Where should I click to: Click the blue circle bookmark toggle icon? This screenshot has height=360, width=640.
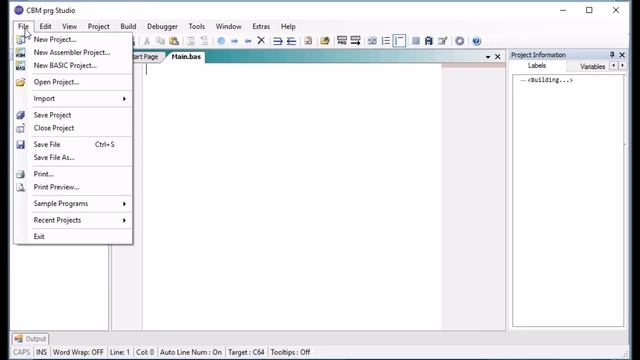(x=221, y=41)
